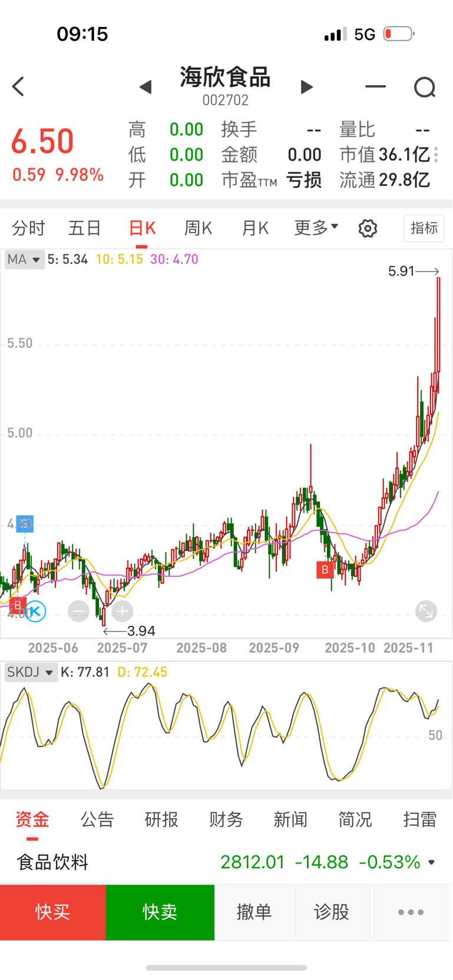Viewport: 453px width, 980px height.
Task: Tap the battery icon in status bar
Action: (399, 34)
